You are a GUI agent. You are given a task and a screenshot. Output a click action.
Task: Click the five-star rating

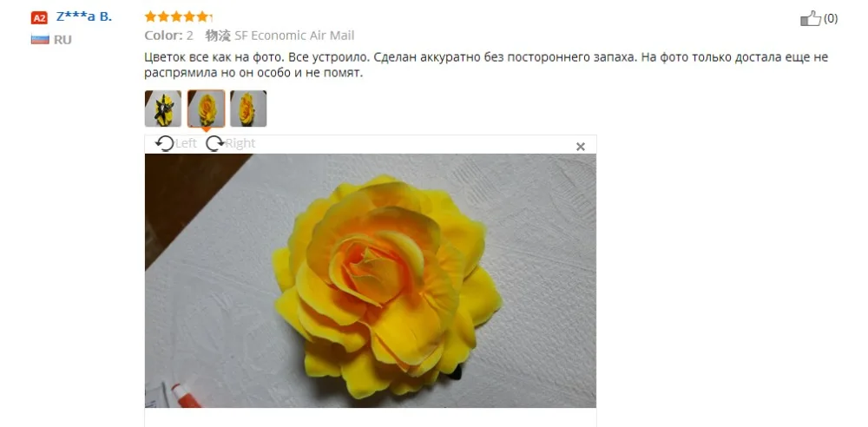tap(178, 16)
